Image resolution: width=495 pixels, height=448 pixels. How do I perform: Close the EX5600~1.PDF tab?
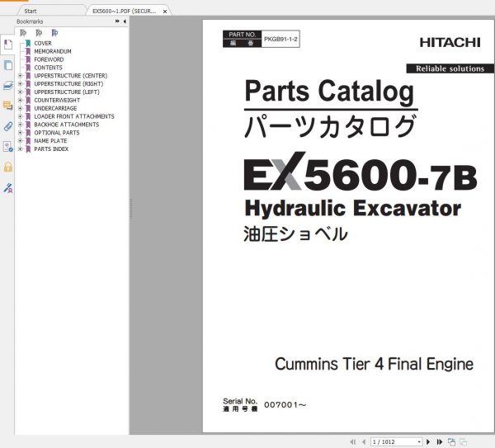(x=165, y=12)
